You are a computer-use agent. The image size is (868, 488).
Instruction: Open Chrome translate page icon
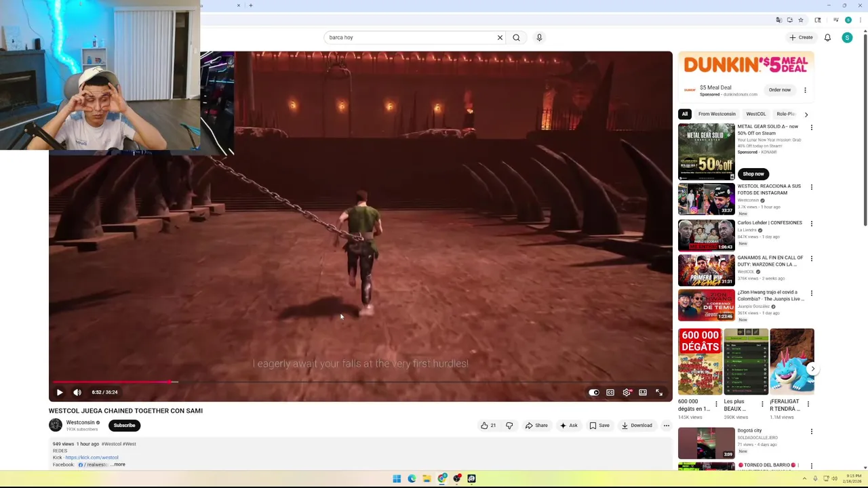coord(778,20)
